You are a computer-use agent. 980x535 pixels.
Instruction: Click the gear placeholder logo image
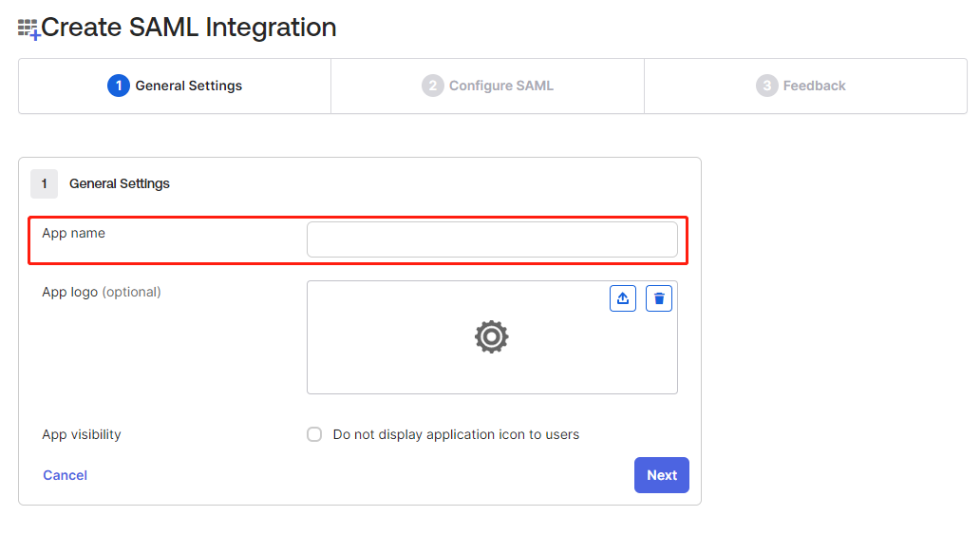(491, 336)
